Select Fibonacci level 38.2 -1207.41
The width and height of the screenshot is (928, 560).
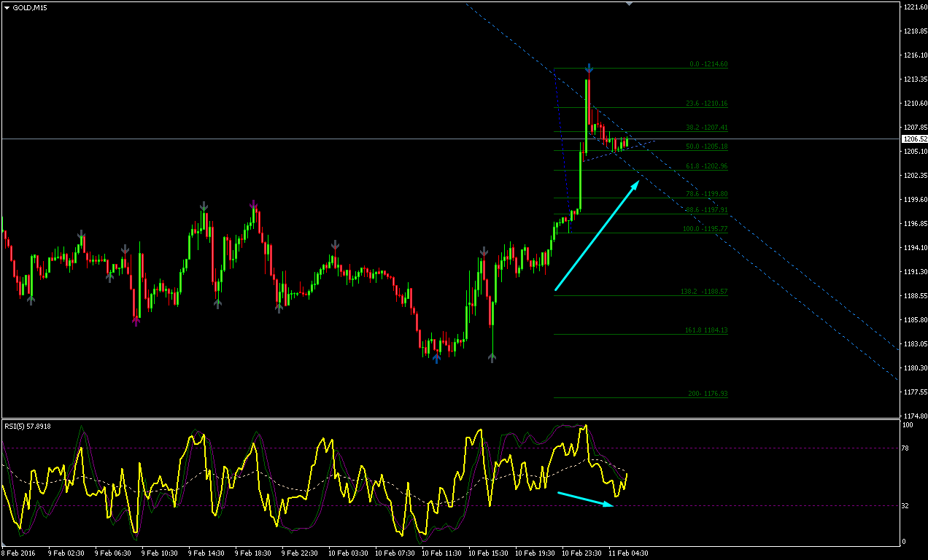tap(706, 128)
